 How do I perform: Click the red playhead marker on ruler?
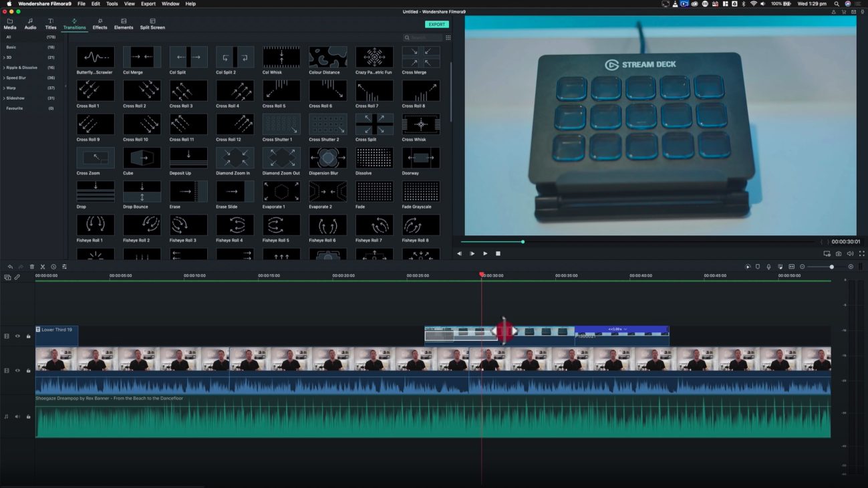point(482,275)
